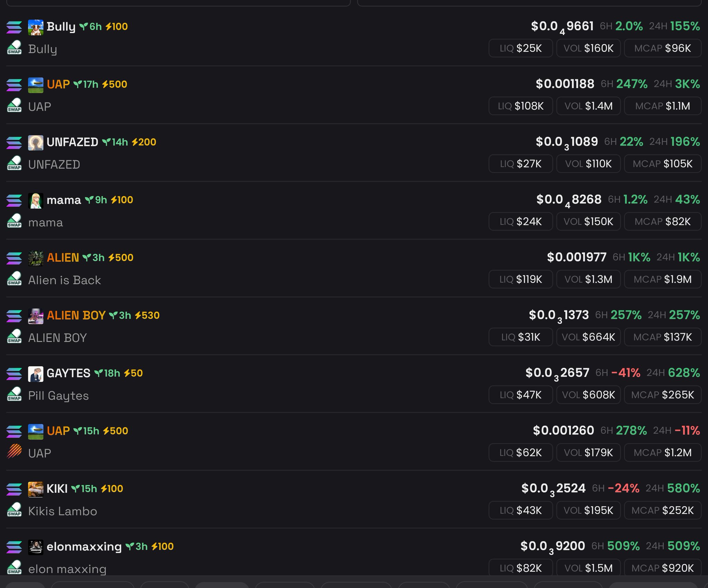
Task: Click the orange striped DEX icon under UAP 15h
Action: click(14, 451)
